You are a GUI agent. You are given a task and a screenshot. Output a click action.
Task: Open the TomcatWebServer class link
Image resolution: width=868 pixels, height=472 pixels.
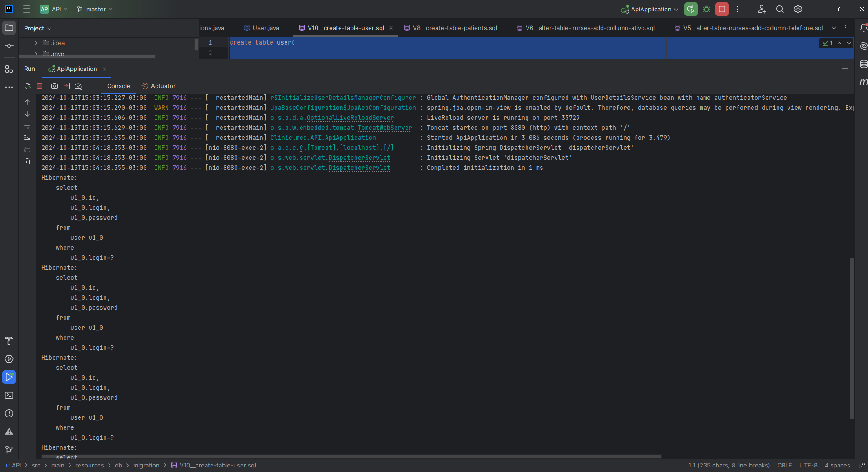(x=385, y=128)
